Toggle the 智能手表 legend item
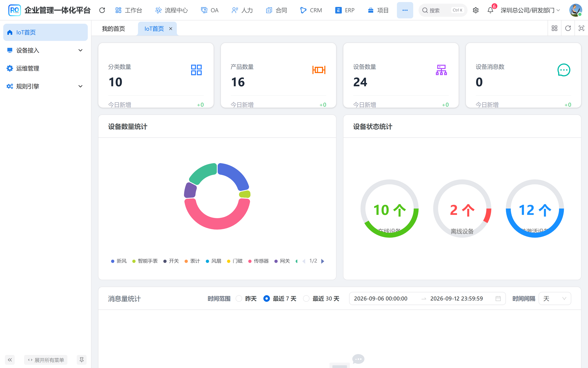The image size is (588, 368). [145, 261]
